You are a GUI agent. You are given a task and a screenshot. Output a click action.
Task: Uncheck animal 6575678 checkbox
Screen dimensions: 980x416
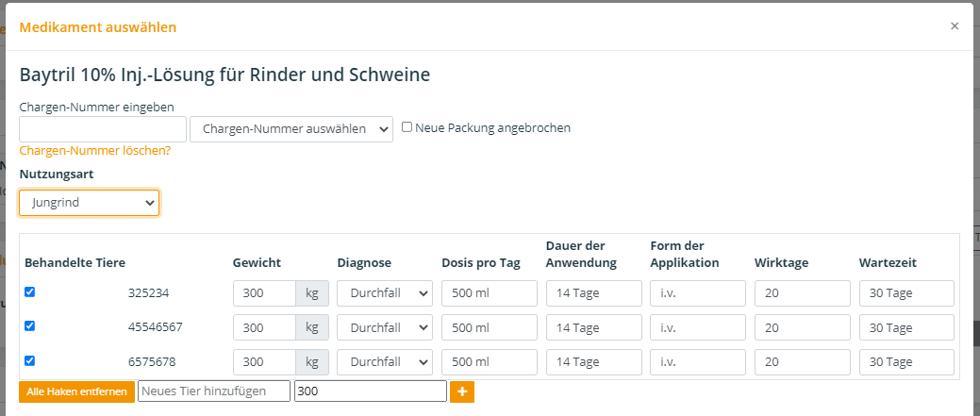coord(29,360)
